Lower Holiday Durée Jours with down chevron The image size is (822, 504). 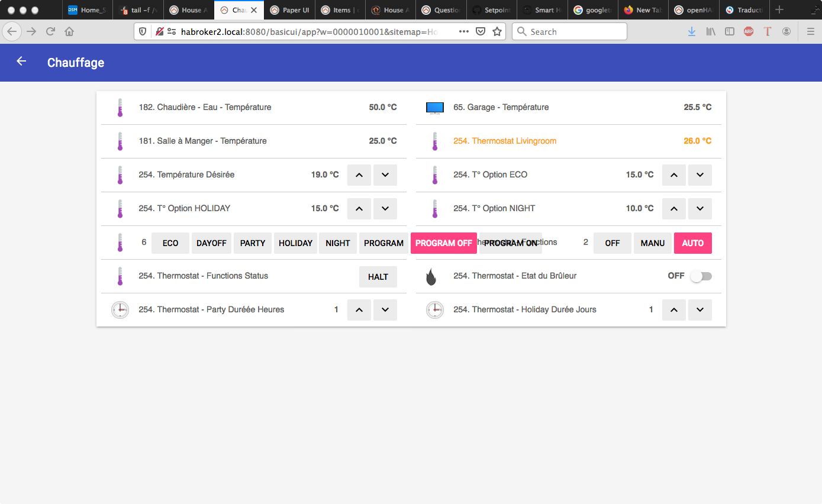(x=700, y=310)
